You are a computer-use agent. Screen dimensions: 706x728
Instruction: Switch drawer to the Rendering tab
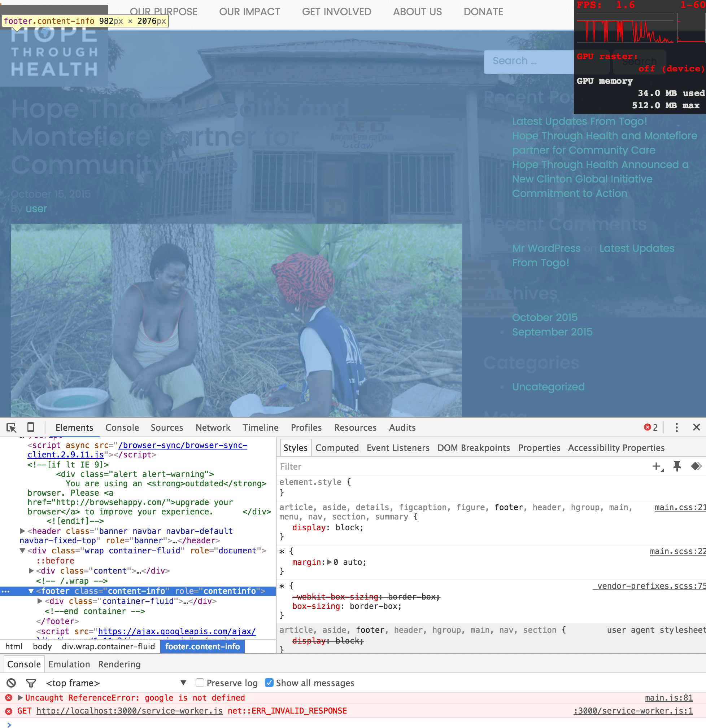[119, 664]
